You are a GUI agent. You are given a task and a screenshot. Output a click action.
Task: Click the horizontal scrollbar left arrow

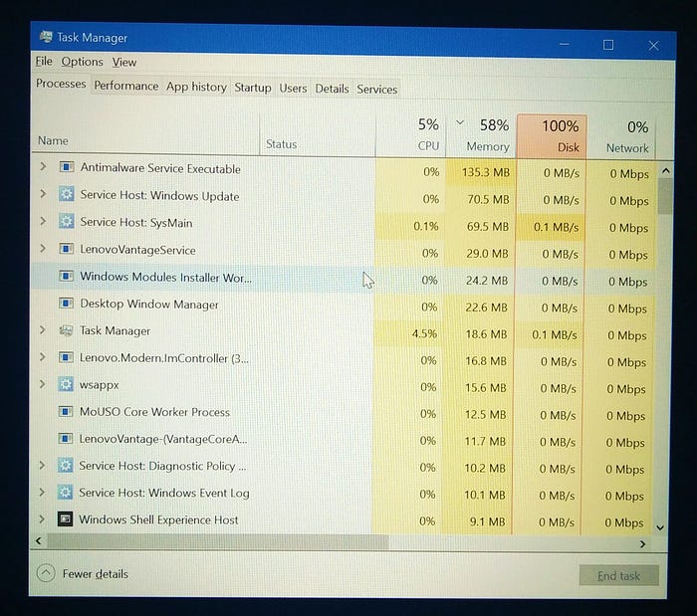click(x=39, y=540)
